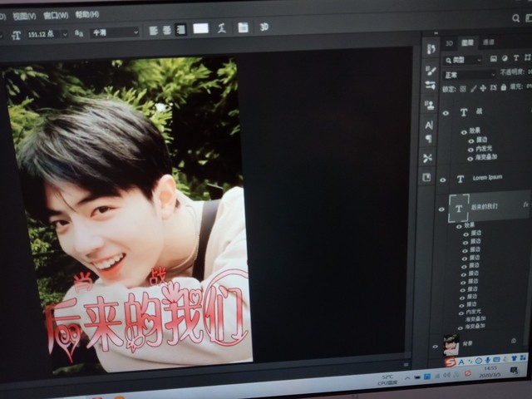Click the font size field showing 151.12 点

tap(42, 34)
